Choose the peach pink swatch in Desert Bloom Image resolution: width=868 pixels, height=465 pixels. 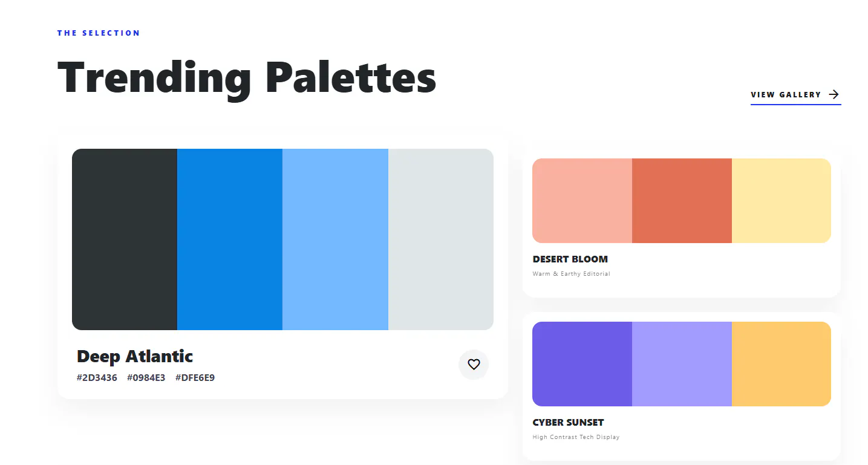click(x=582, y=201)
